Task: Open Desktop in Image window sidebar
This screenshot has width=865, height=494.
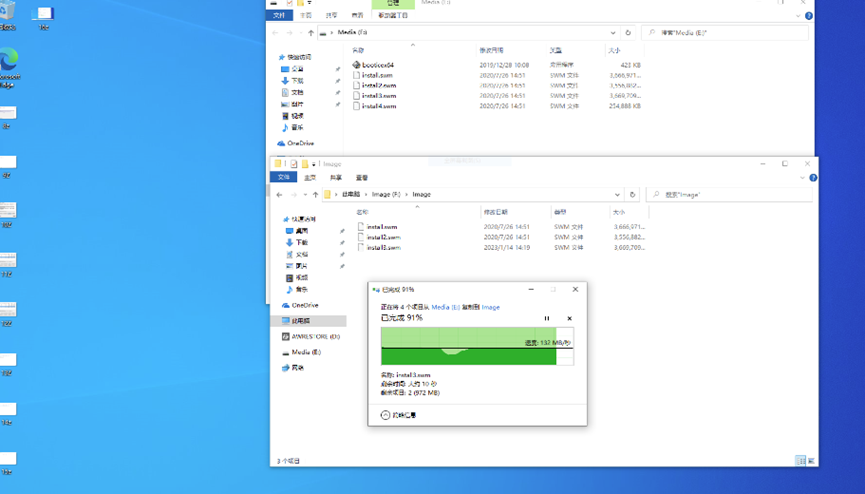Action: pyautogui.click(x=297, y=231)
